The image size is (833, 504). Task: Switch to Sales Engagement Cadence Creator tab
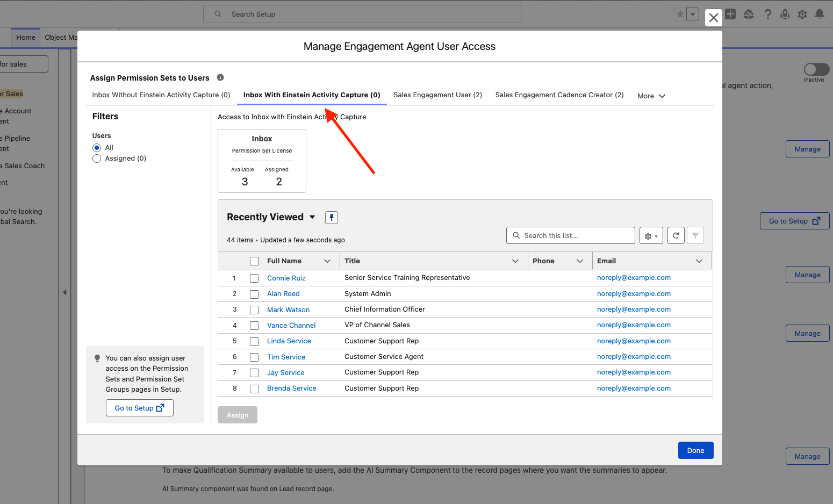(559, 95)
